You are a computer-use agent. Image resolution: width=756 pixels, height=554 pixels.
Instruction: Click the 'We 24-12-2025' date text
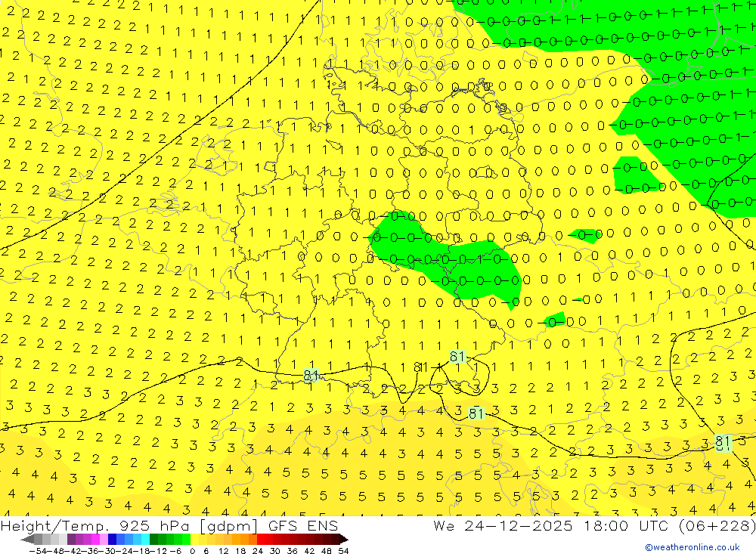coord(503,525)
